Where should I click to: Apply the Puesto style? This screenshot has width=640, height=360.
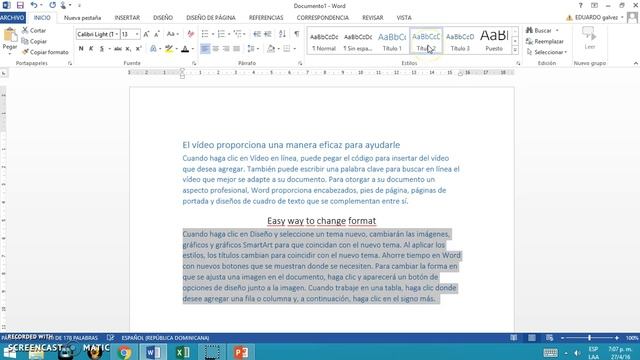coord(494,41)
